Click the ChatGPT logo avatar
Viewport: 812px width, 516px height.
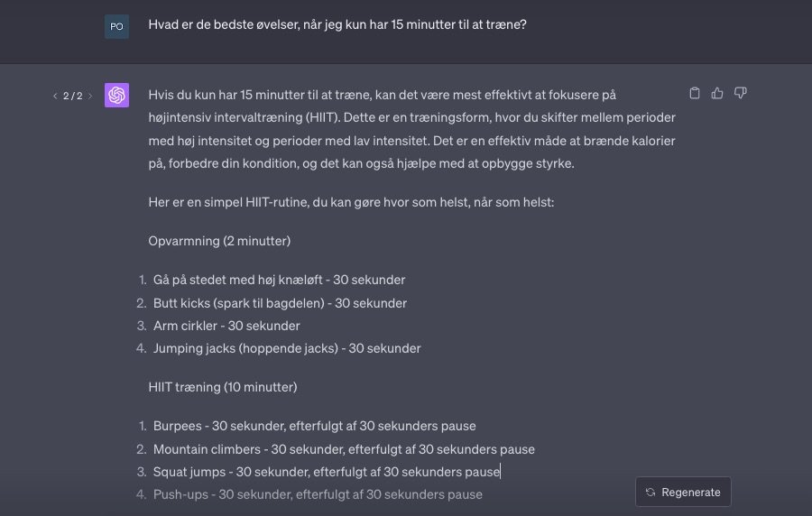(116, 95)
